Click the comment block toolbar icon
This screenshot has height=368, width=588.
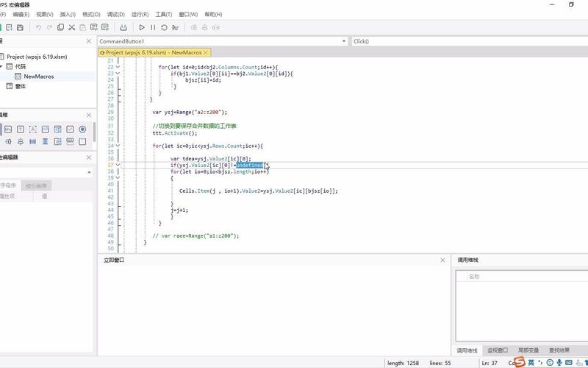click(94, 27)
